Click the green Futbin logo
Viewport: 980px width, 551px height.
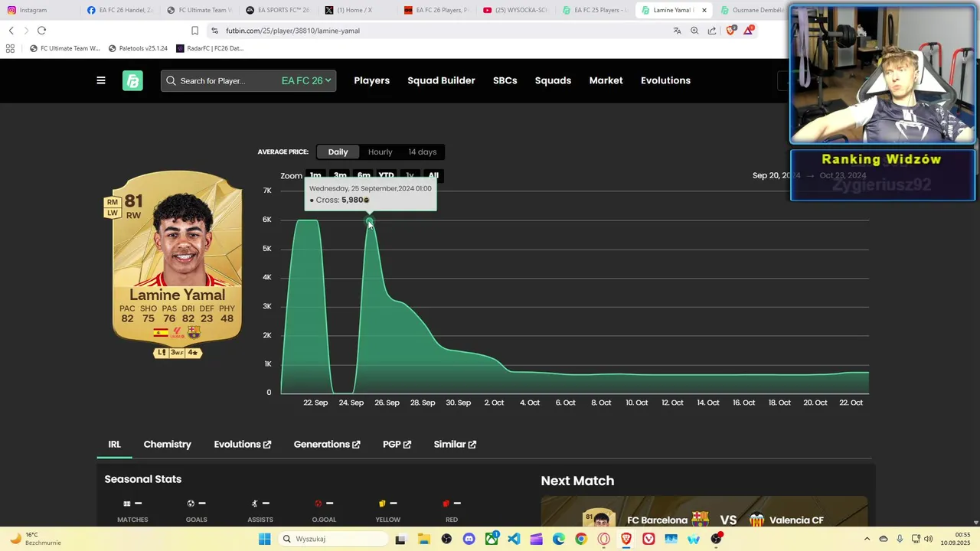pyautogui.click(x=132, y=80)
